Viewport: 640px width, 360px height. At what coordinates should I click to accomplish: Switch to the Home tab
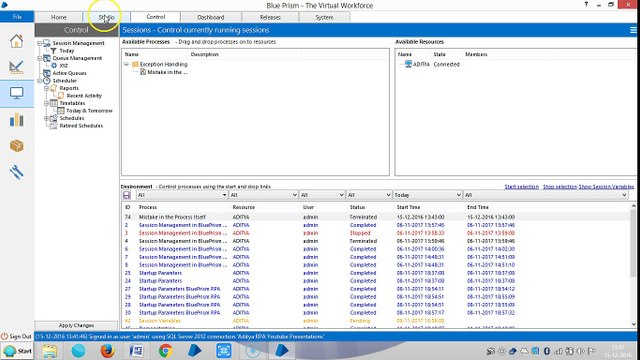[59, 17]
